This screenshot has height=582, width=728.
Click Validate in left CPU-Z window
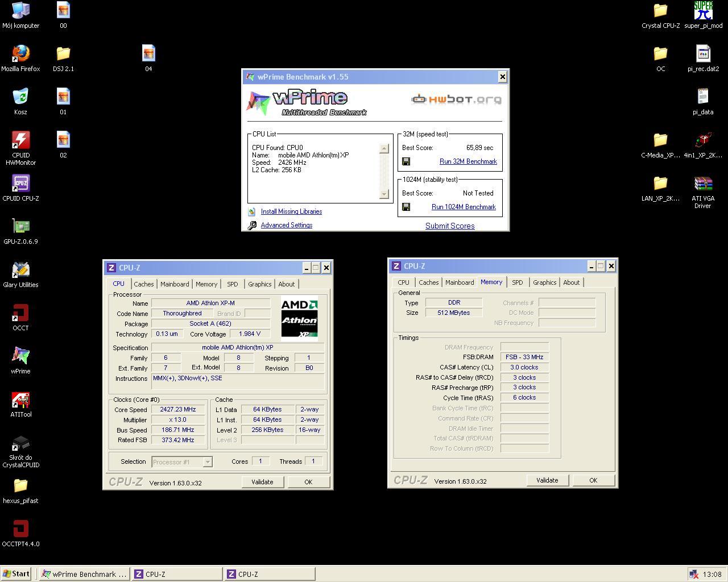point(262,482)
